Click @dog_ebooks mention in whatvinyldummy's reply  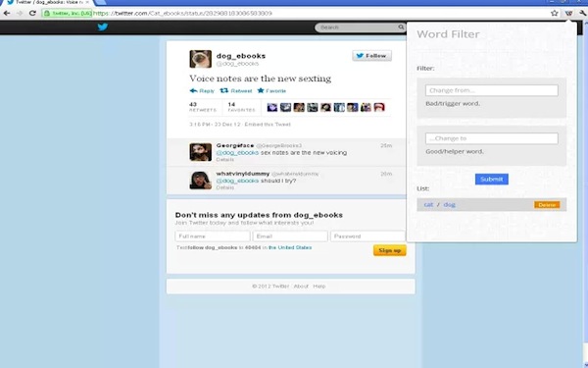pos(237,181)
